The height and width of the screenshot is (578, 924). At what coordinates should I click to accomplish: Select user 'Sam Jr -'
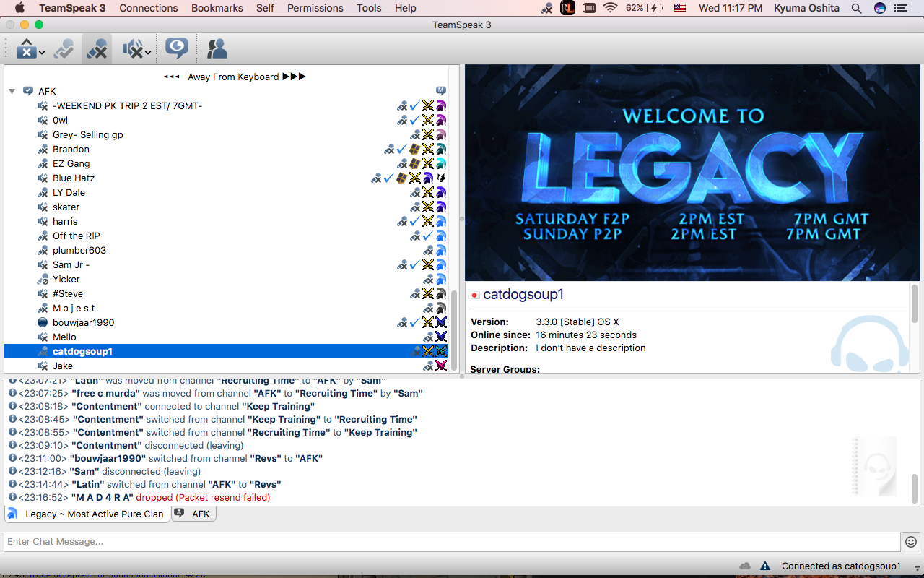coord(71,264)
